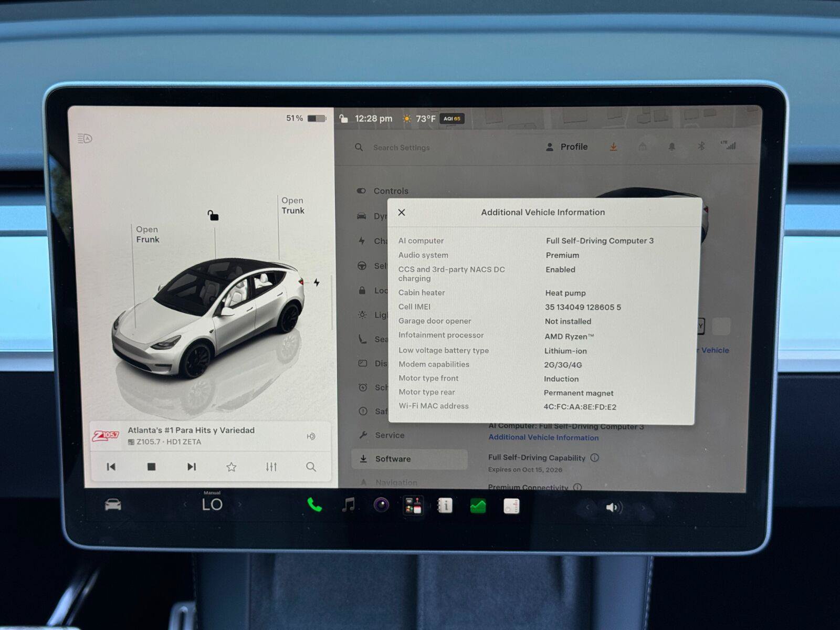Screen dimensions: 840x630
Task: Favorite the Z105.7 station with star
Action: (x=231, y=467)
